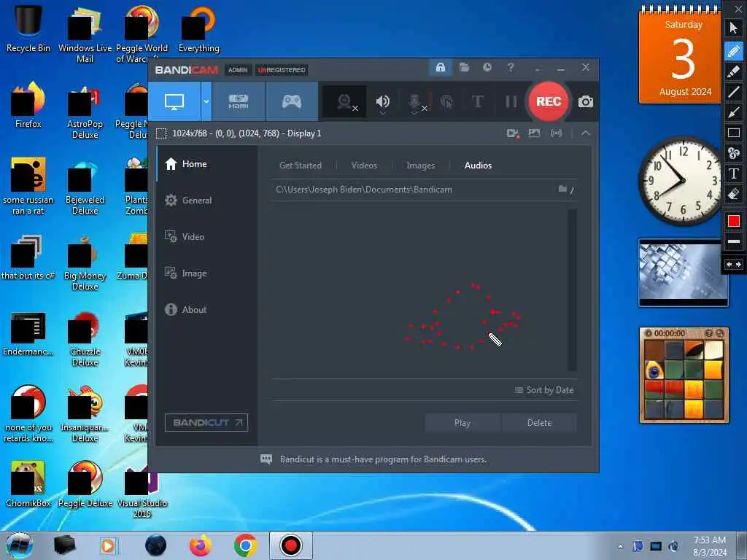Image resolution: width=747 pixels, height=560 pixels.
Task: Click the Windows Start orb
Action: [20, 545]
